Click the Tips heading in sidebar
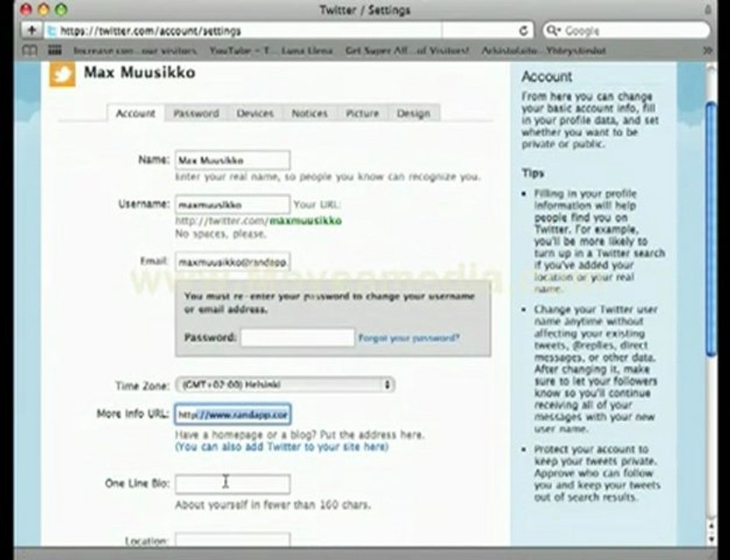The image size is (730, 560). click(x=533, y=173)
